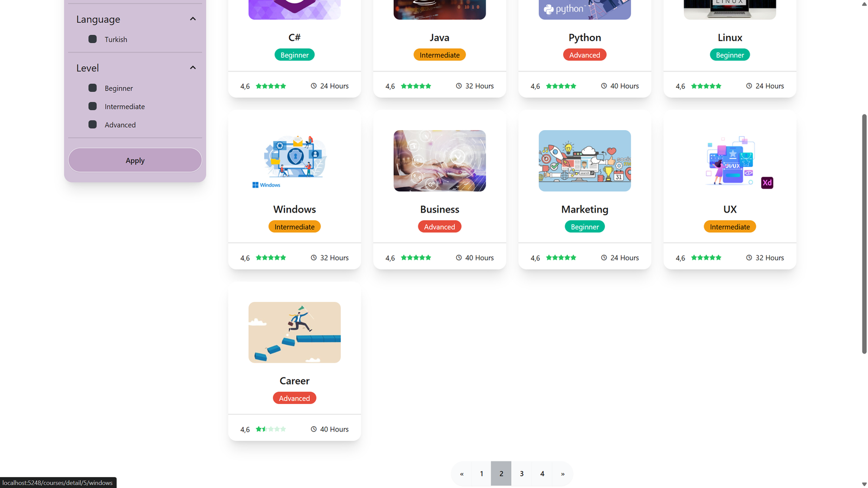Click the star rating on UX course

(x=706, y=258)
